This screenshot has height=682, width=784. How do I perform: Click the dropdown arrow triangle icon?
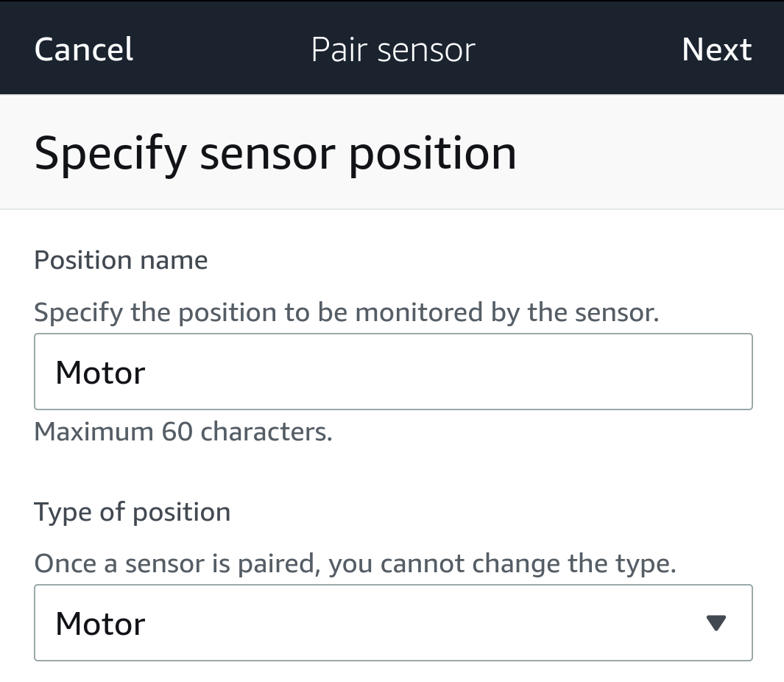tap(716, 624)
